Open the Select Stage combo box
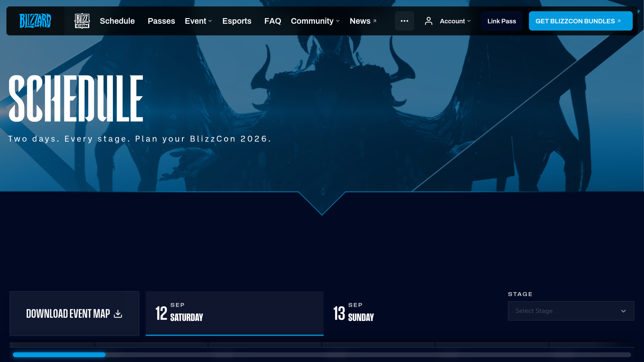Viewport: 644px width, 362px height. (x=571, y=311)
